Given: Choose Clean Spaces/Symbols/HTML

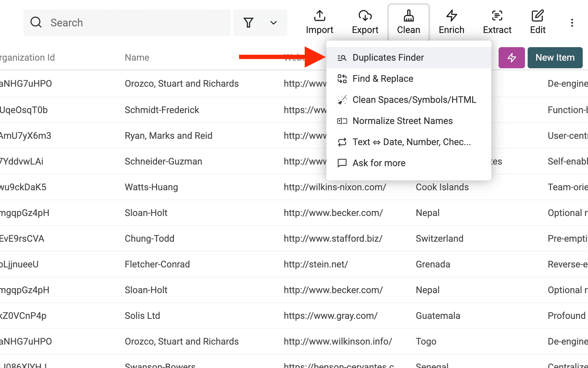Looking at the screenshot, I should (x=414, y=100).
